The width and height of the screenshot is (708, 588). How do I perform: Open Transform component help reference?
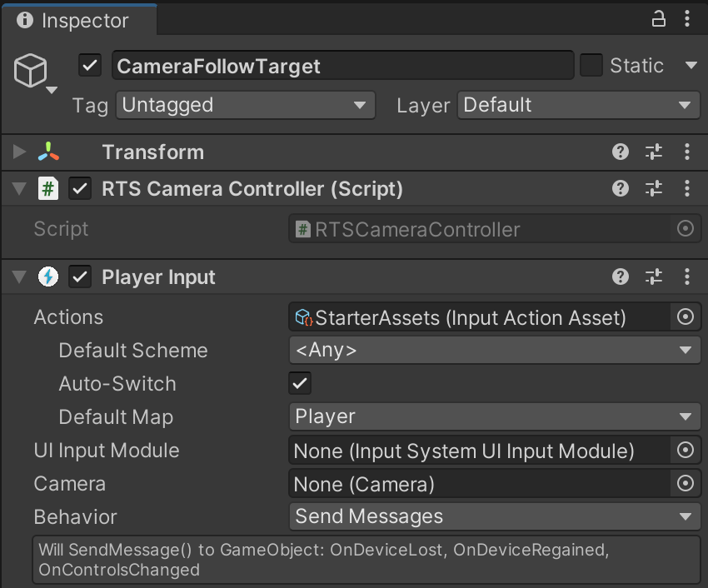coord(620,152)
